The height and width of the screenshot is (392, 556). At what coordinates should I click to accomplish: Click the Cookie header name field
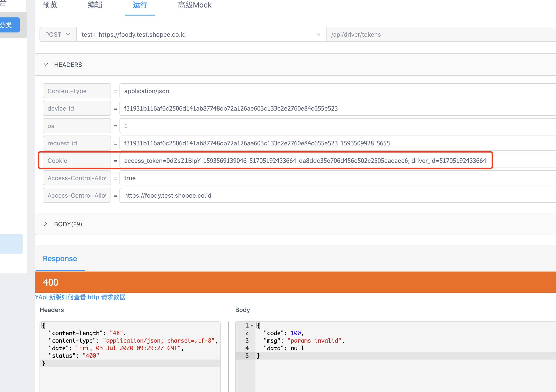click(77, 161)
